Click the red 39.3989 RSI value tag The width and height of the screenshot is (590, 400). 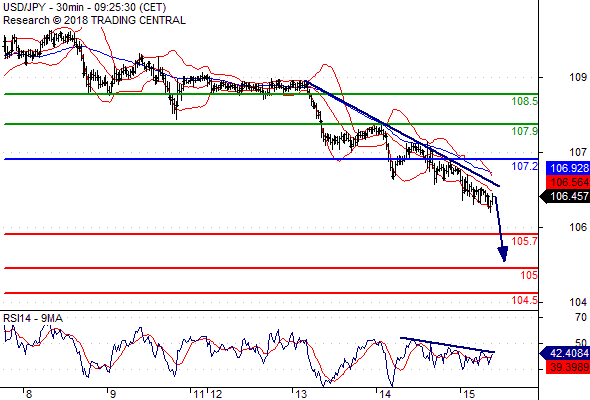tap(568, 367)
